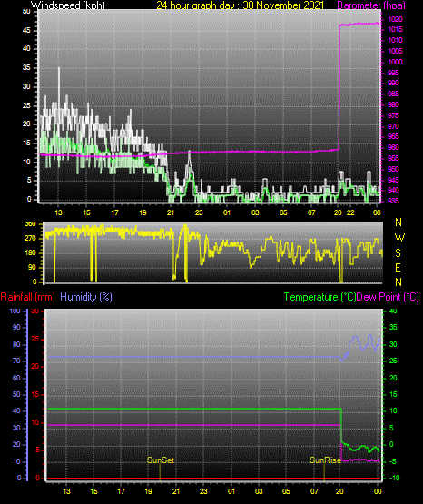Click the 'Rainfall (mm)' legend label

coord(27,297)
